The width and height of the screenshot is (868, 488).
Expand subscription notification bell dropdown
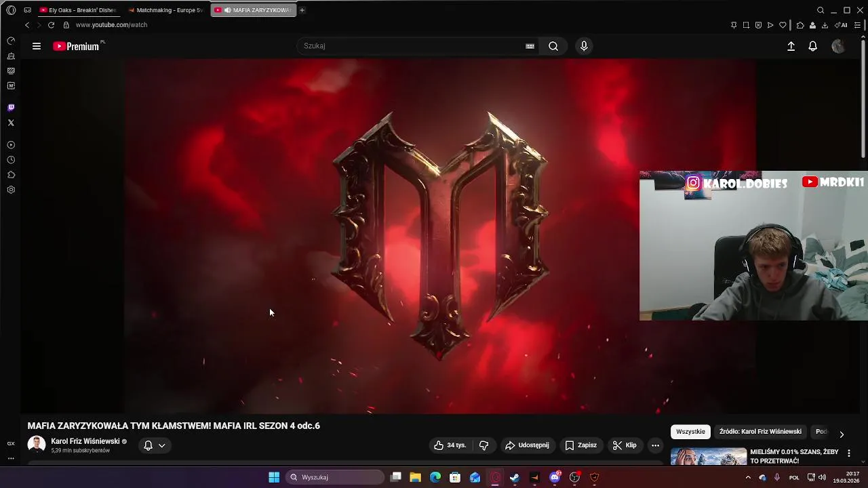(x=155, y=445)
